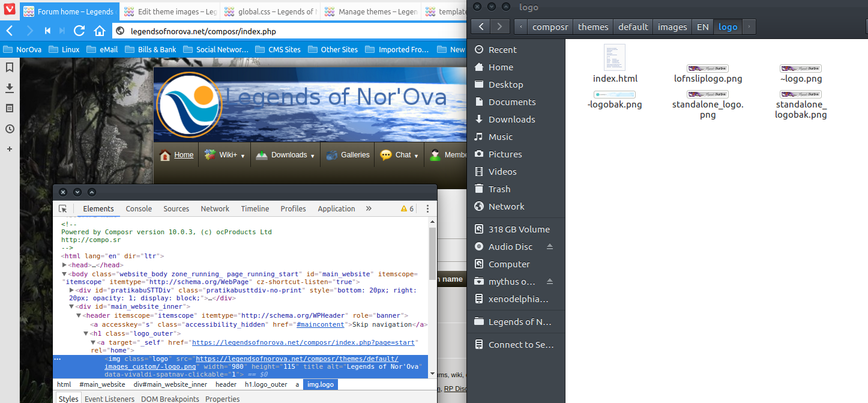
Task: Click the file manager back arrow
Action: tap(481, 26)
